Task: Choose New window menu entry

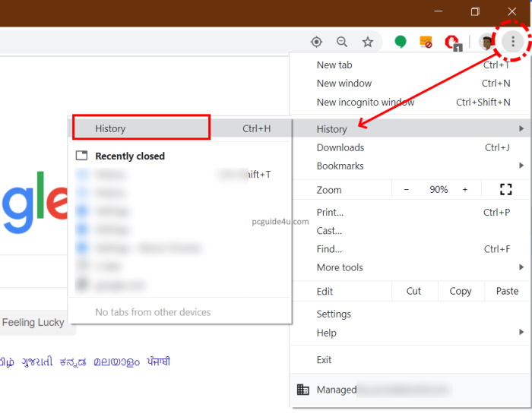Action: [x=410, y=84]
